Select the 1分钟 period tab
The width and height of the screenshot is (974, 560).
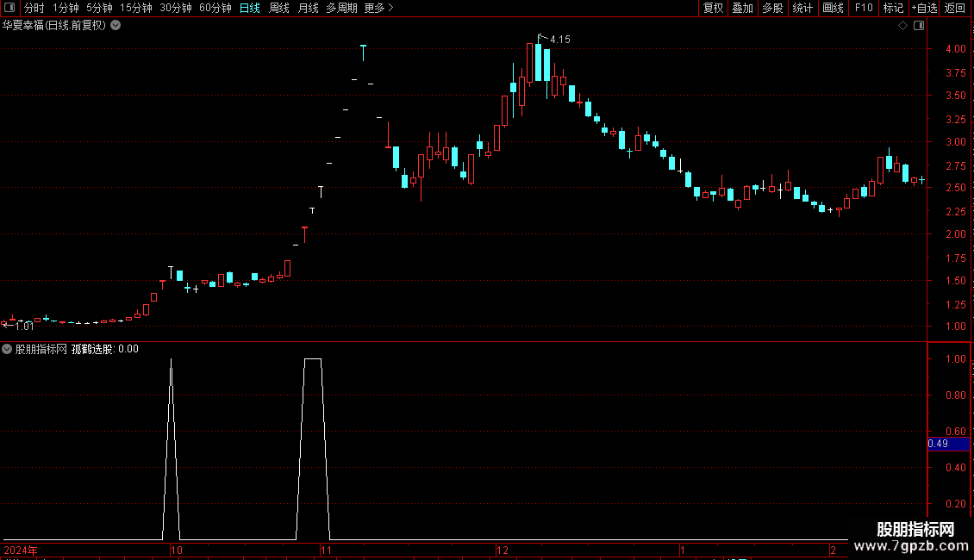(x=66, y=8)
